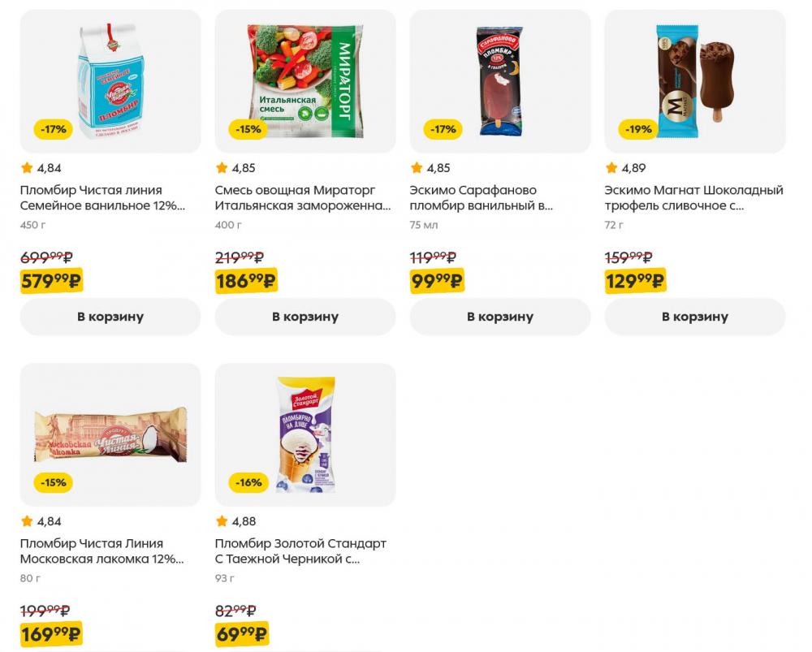Open Магнат эскимо product image
The height and width of the screenshot is (652, 812).
694,80
